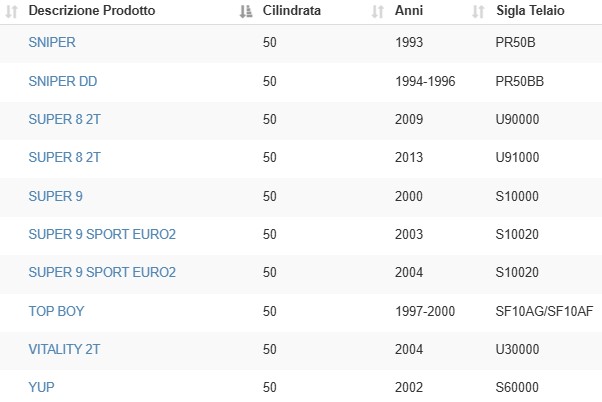Open the SNIPER DD product link
The image size is (602, 402).
coord(63,81)
